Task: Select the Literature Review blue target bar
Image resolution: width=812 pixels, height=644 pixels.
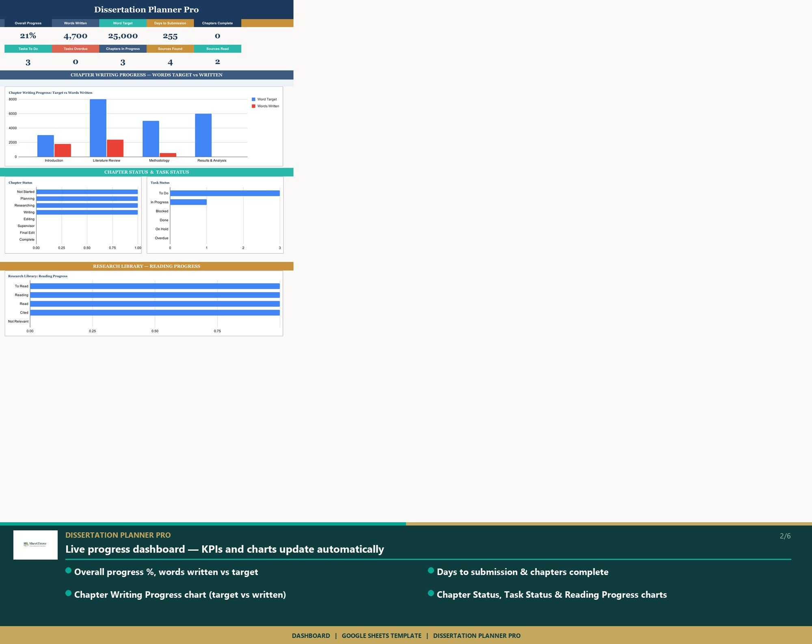Action: point(98,128)
